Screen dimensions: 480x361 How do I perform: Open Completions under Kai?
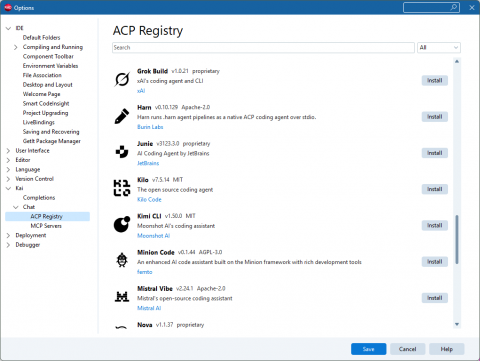click(x=39, y=198)
